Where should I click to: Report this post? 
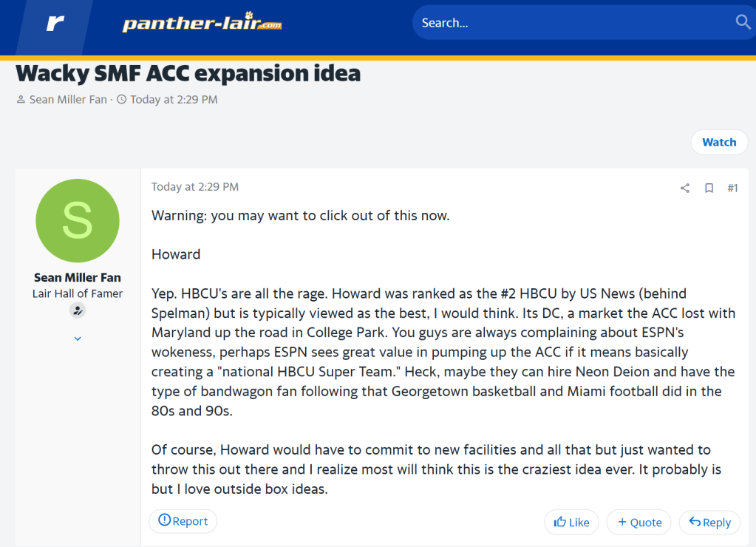[183, 521]
